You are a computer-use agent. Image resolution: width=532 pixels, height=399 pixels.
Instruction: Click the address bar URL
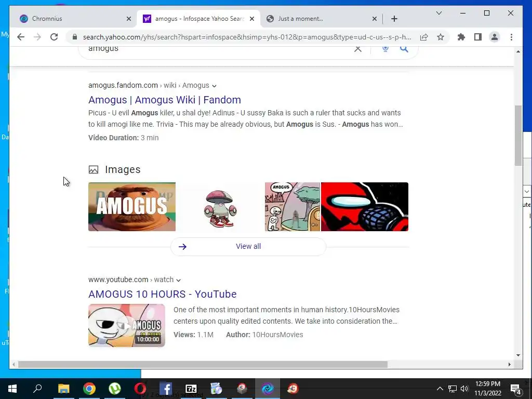click(x=247, y=37)
